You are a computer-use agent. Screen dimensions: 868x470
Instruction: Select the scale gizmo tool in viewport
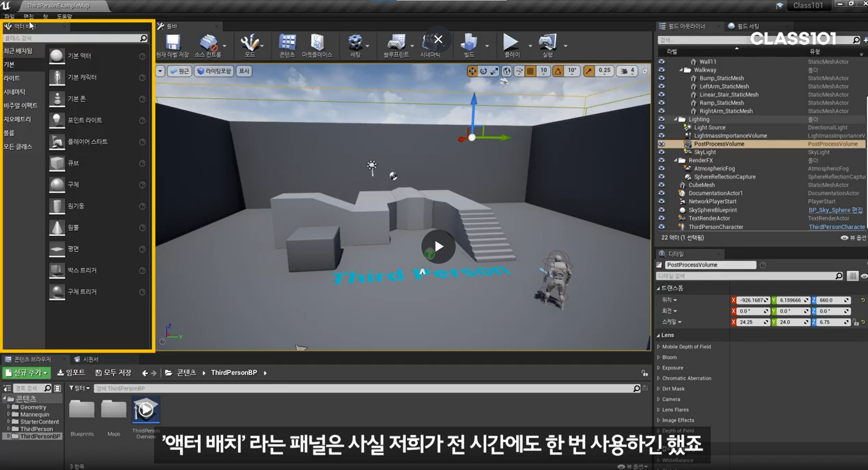[x=494, y=71]
